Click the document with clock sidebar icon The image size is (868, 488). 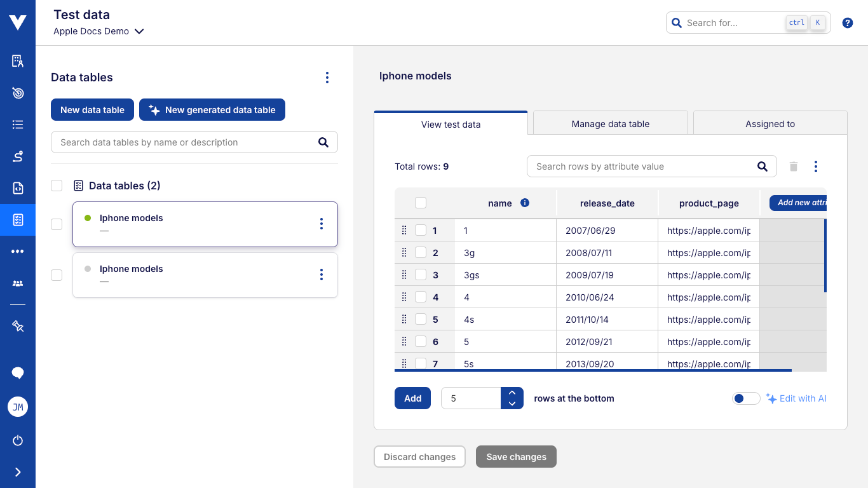pyautogui.click(x=17, y=188)
